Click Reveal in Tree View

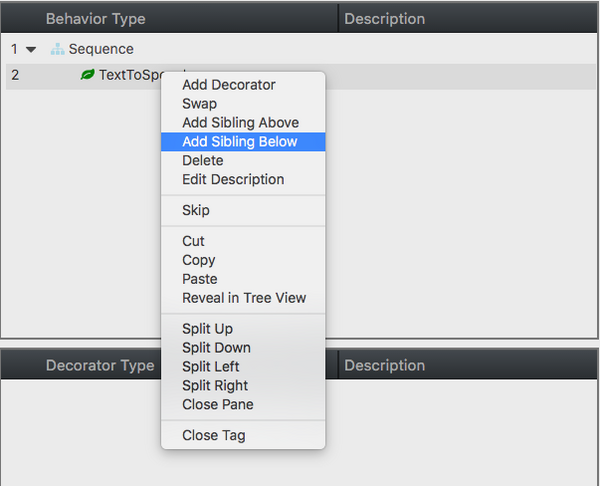tap(244, 298)
